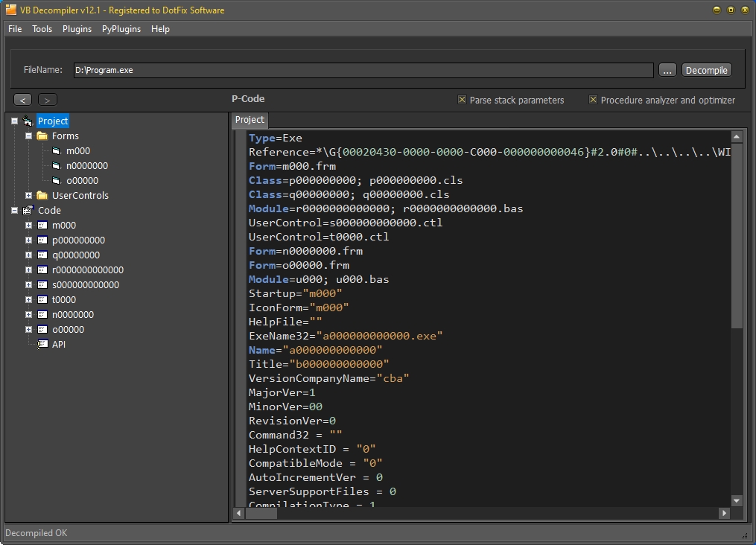The width and height of the screenshot is (756, 545).
Task: Expand the r0000000000000 code node
Action: pyautogui.click(x=28, y=270)
